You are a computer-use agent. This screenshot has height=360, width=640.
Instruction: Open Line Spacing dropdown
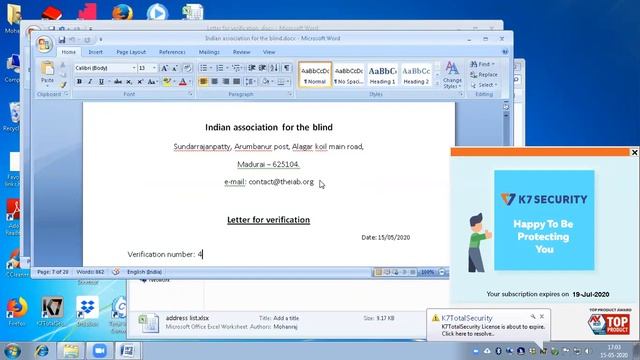pos(250,82)
